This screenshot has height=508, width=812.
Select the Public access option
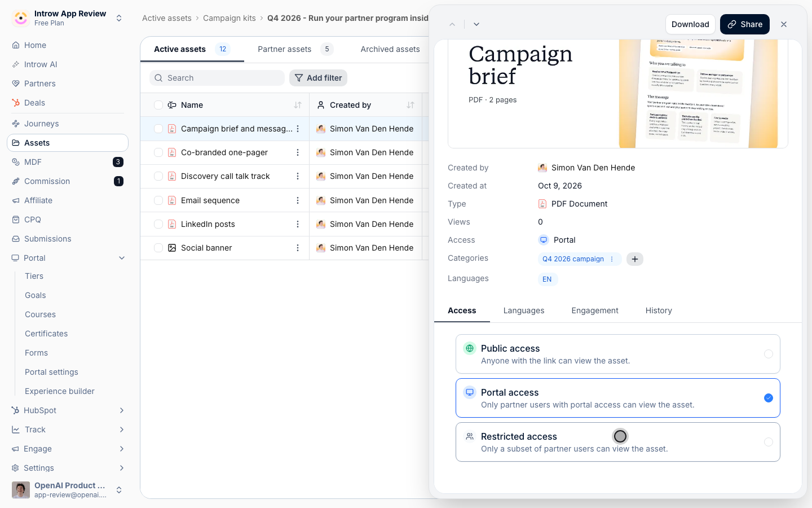tap(618, 354)
